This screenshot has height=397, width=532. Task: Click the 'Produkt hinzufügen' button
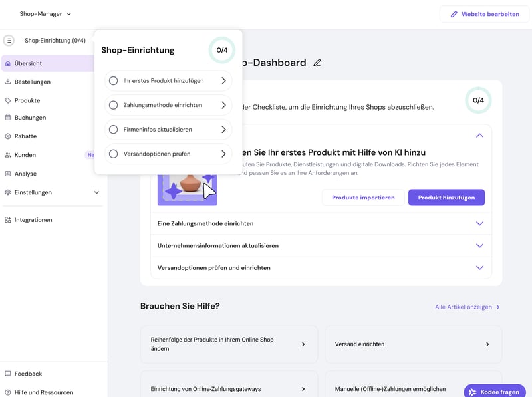446,198
